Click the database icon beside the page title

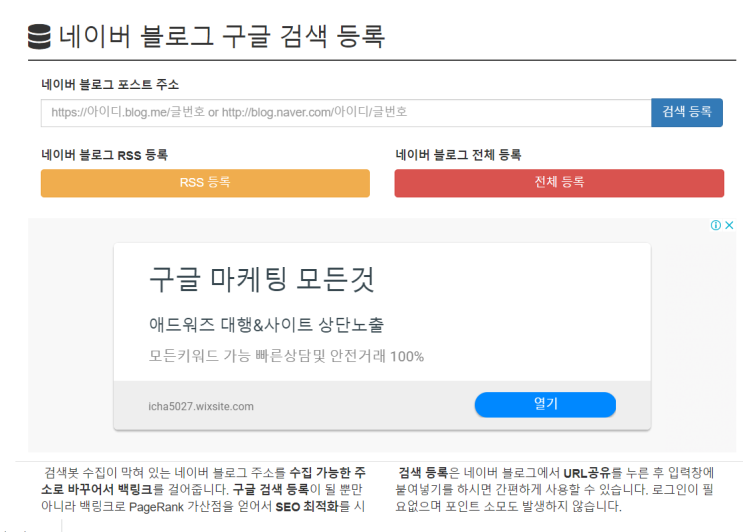point(39,36)
